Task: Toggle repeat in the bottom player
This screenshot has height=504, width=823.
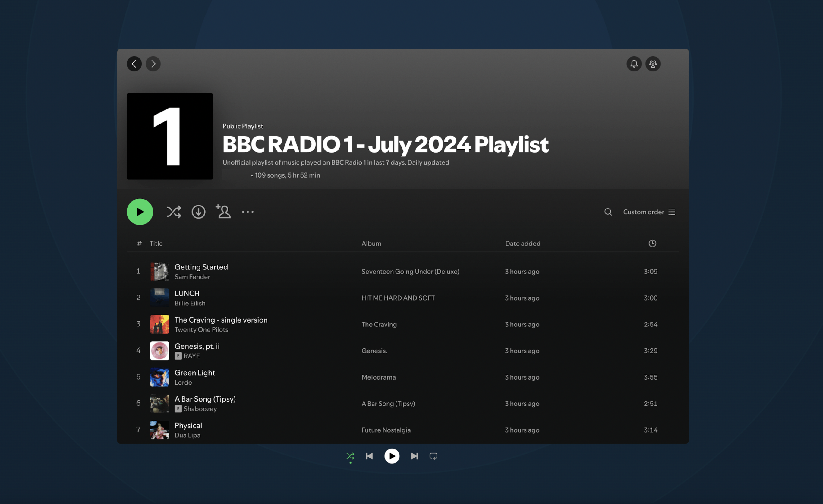Action: click(x=433, y=456)
